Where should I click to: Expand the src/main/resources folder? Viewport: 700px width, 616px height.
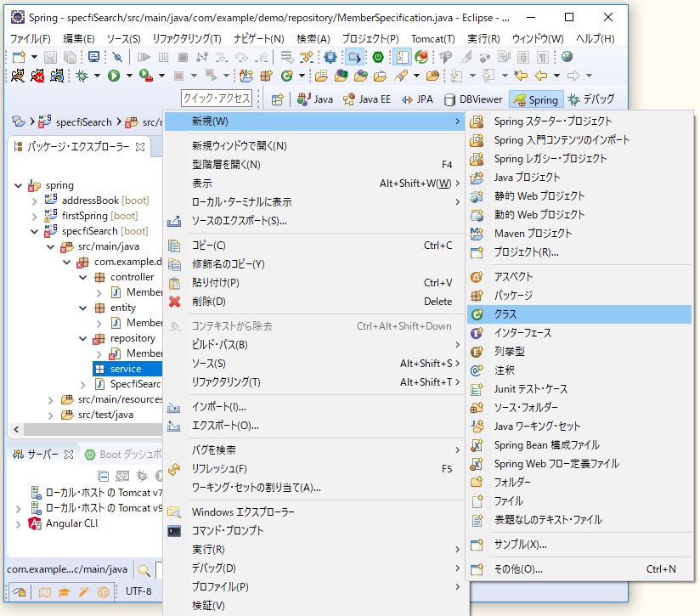click(50, 400)
